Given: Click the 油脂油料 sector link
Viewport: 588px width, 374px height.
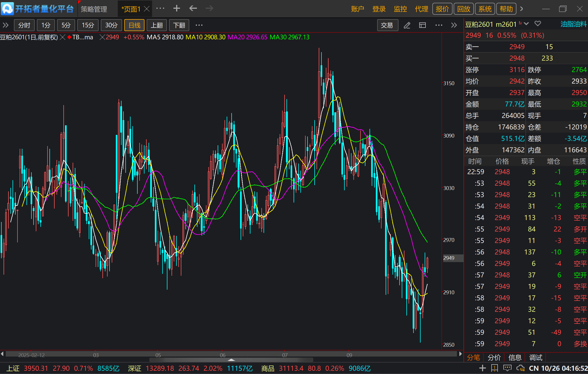Looking at the screenshot, I should [573, 24].
